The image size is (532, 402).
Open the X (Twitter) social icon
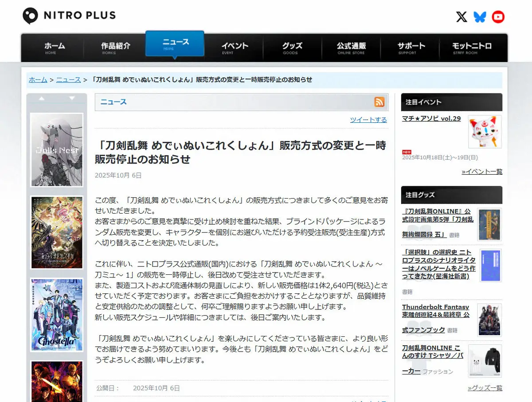[462, 17]
